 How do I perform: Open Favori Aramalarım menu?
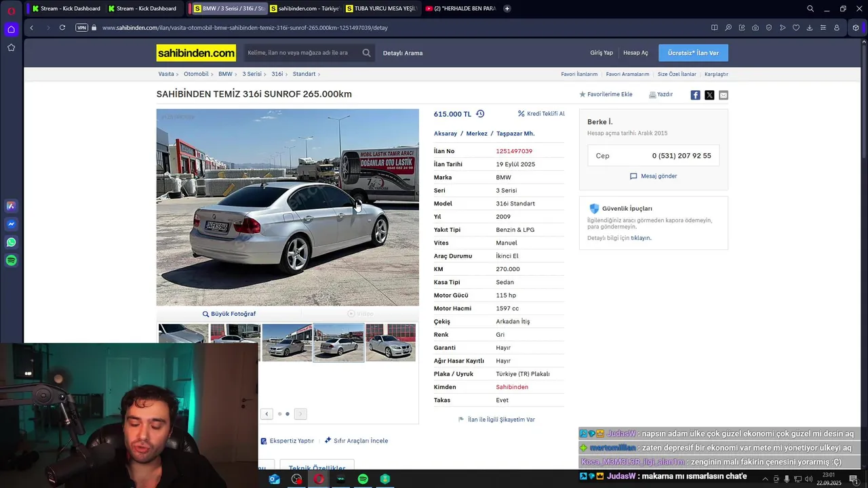pyautogui.click(x=627, y=75)
